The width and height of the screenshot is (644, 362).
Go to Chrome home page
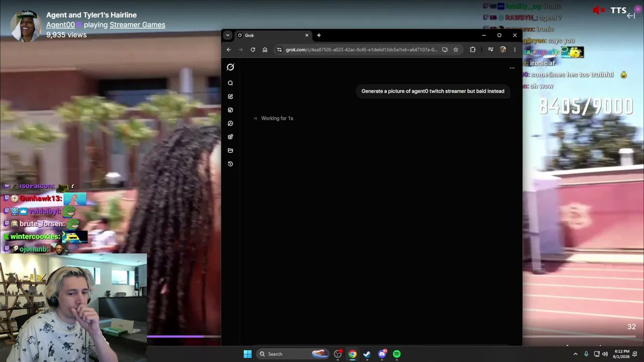click(x=265, y=50)
